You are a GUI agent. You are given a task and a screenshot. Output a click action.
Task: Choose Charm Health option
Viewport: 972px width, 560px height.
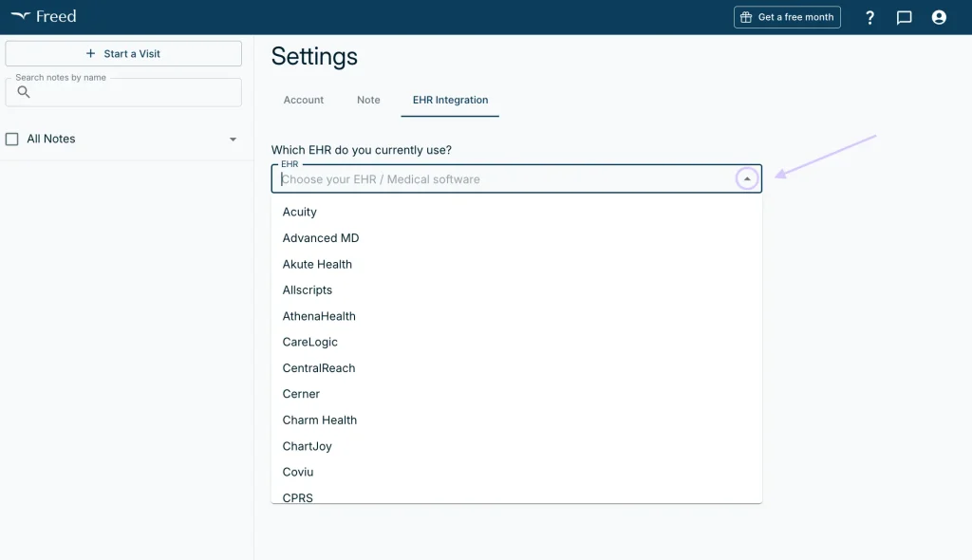click(516, 420)
